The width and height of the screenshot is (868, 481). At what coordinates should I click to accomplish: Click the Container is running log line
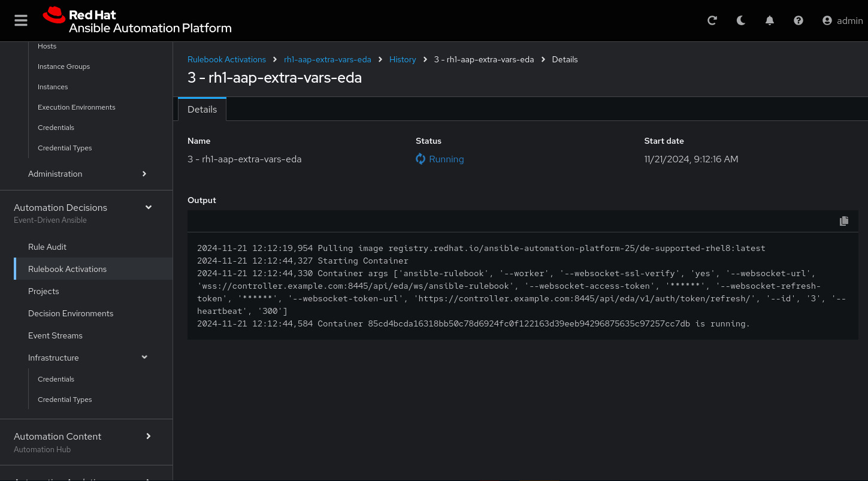click(x=473, y=323)
